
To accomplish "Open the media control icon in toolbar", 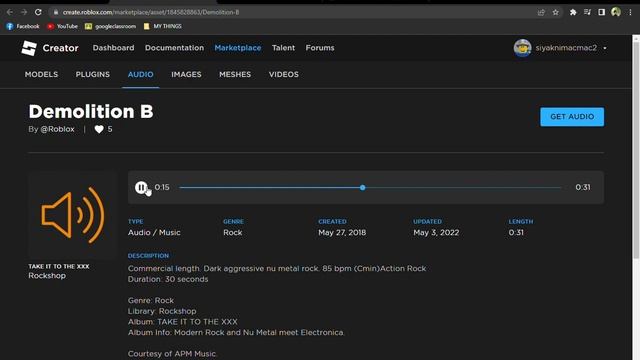I will pyautogui.click(x=587, y=12).
